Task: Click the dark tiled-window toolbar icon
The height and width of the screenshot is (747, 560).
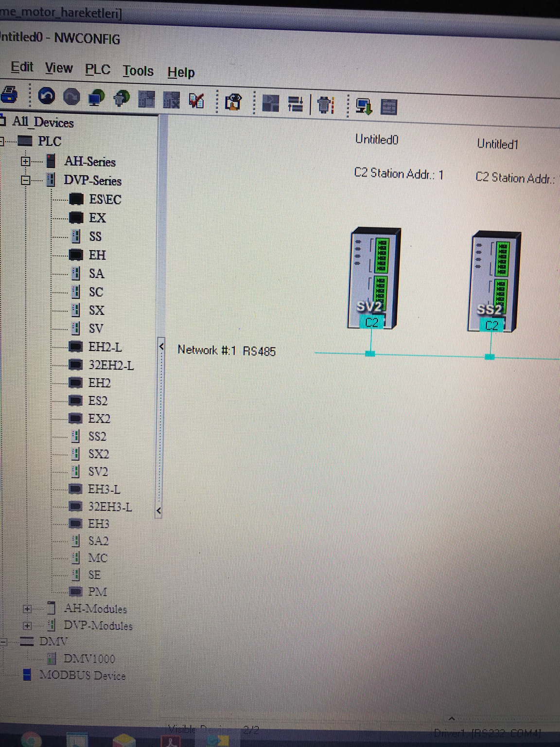Action: point(270,103)
